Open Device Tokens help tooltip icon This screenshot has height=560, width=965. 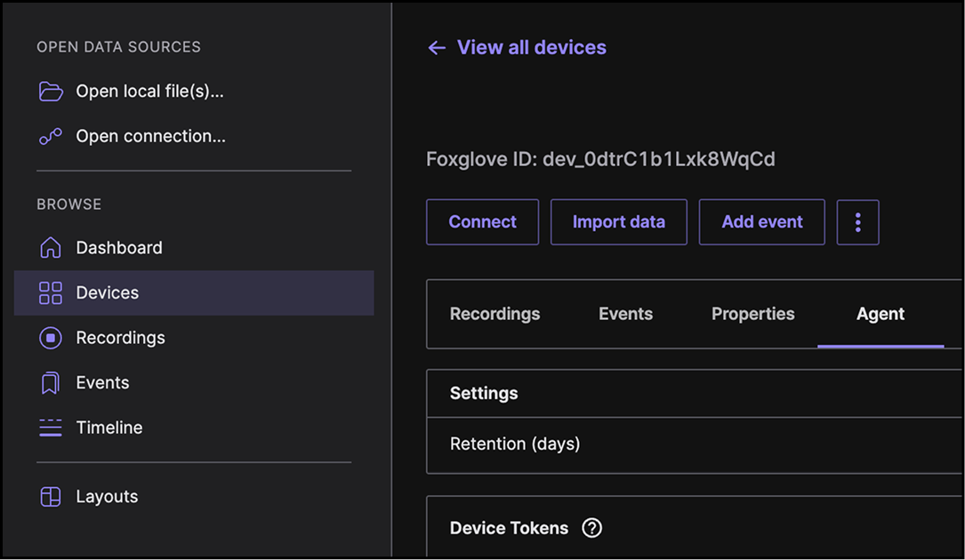(591, 528)
